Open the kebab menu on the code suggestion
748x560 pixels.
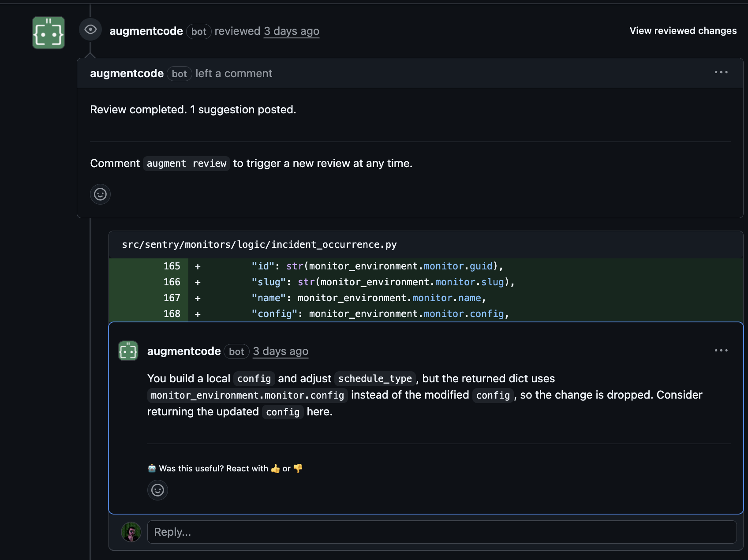721,350
